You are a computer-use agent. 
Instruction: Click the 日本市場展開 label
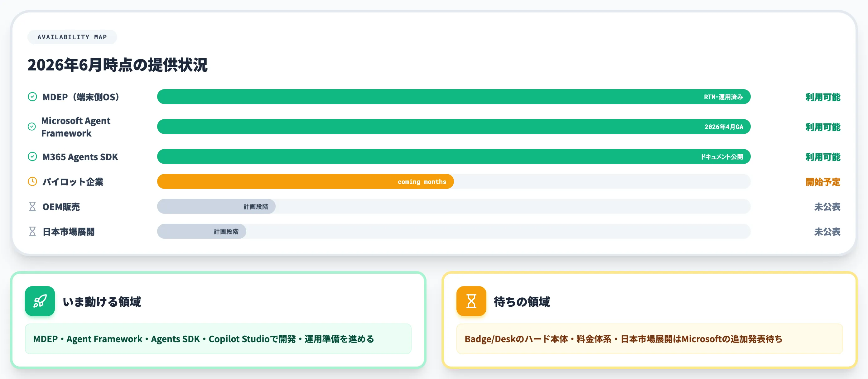coord(68,232)
